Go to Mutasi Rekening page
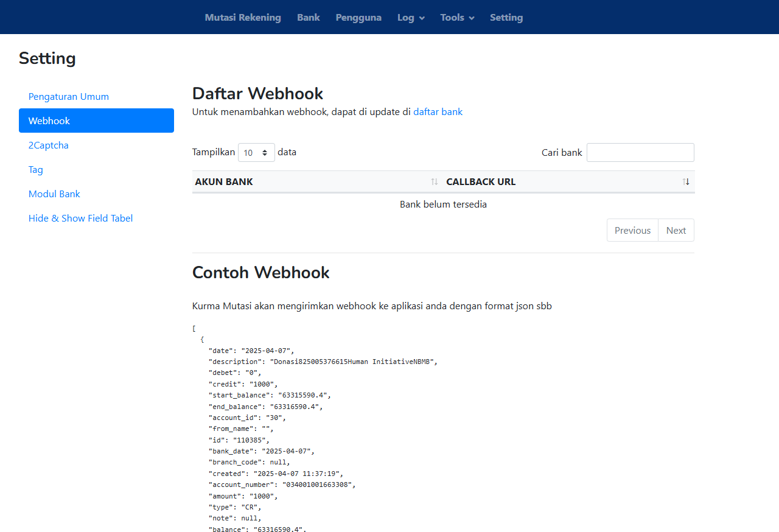The width and height of the screenshot is (779, 532). tap(243, 18)
